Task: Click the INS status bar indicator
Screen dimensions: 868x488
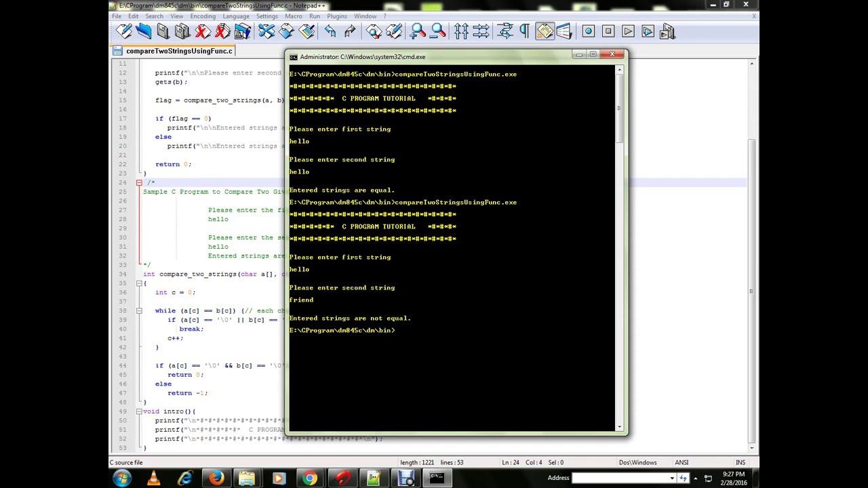Action: [741, 462]
